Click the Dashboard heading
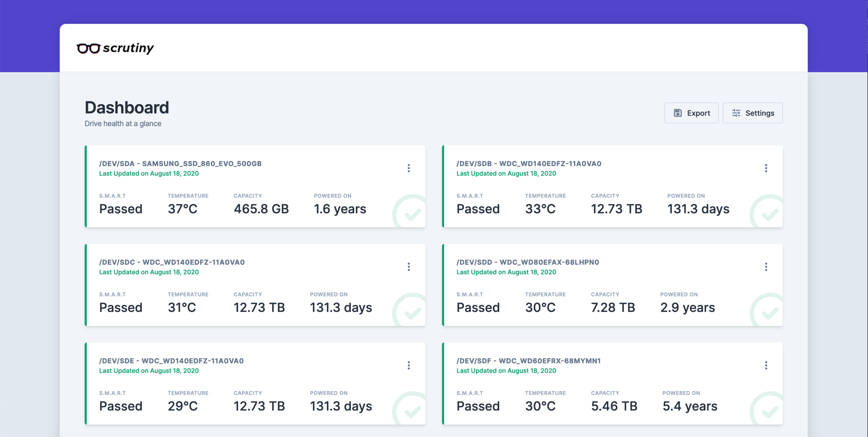The width and height of the screenshot is (868, 437). click(127, 107)
